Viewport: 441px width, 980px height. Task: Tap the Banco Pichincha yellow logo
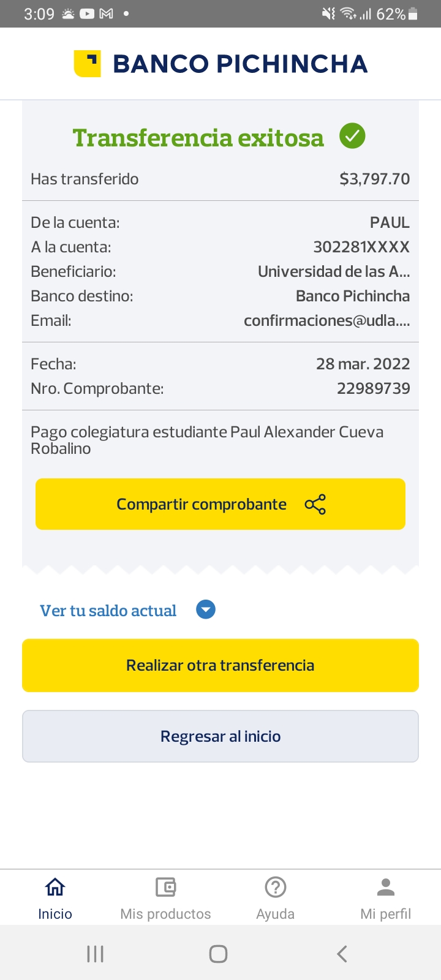coord(87,64)
